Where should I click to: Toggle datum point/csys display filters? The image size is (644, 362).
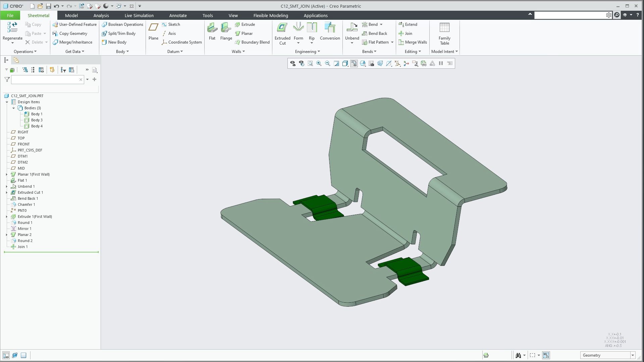click(397, 63)
